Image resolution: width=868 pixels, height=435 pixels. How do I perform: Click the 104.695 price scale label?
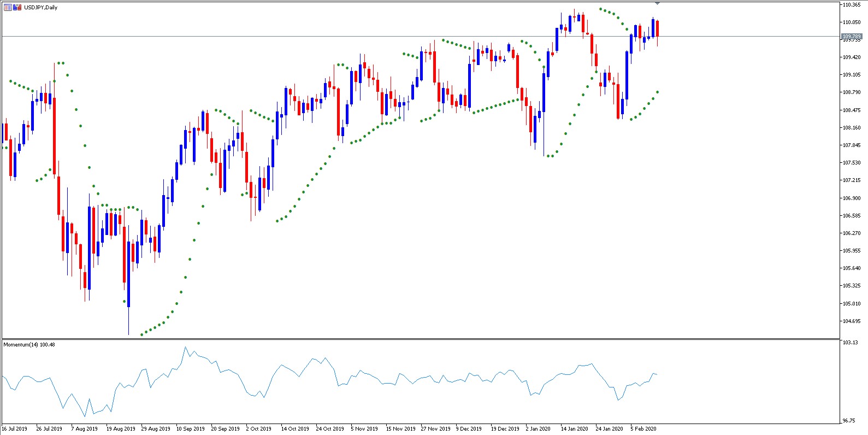(x=852, y=321)
